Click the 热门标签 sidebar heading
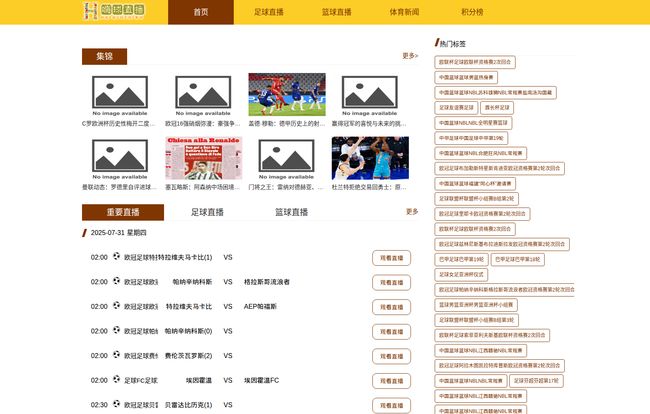 (452, 44)
